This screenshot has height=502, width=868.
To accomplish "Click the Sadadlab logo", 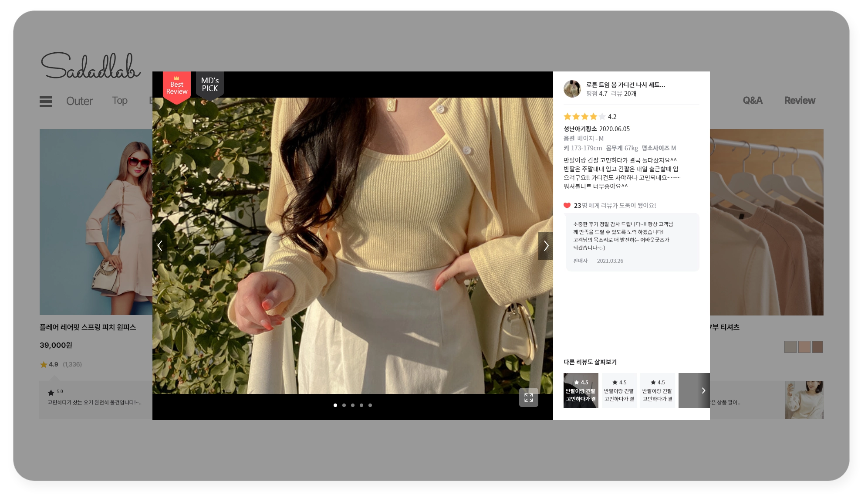I will click(x=91, y=66).
